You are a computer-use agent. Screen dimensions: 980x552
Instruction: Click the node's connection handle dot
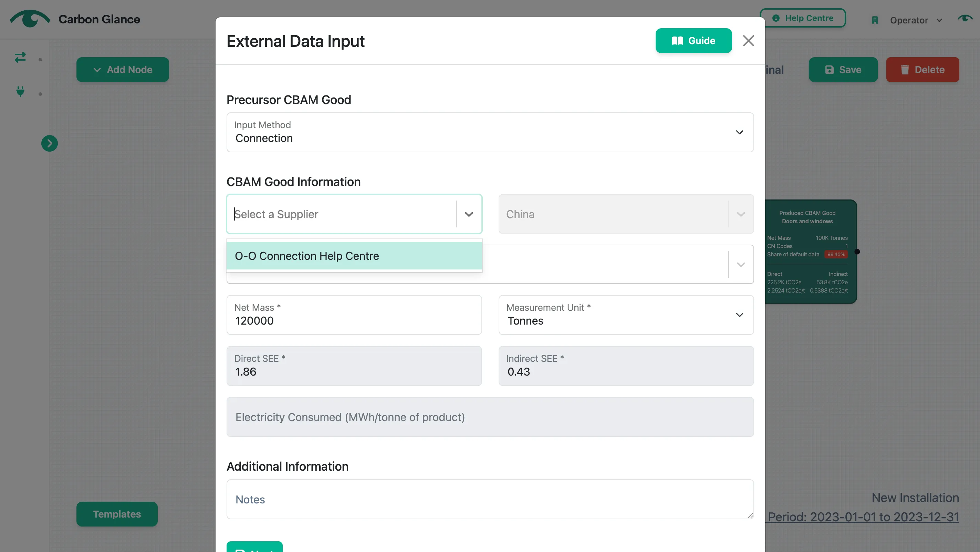pos(857,252)
